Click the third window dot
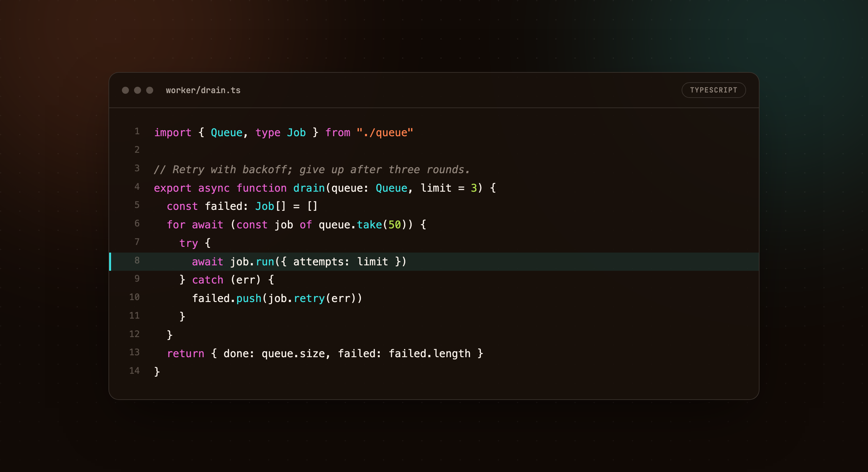Image resolution: width=868 pixels, height=472 pixels. click(150, 90)
